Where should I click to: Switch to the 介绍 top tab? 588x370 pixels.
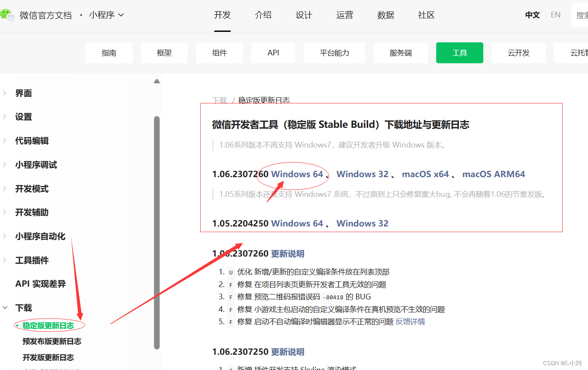coord(263,15)
